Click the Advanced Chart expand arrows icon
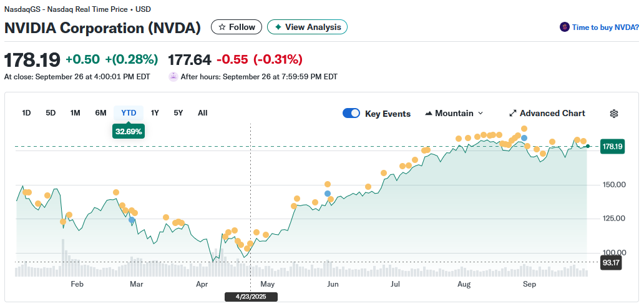The width and height of the screenshot is (644, 306). click(x=513, y=113)
